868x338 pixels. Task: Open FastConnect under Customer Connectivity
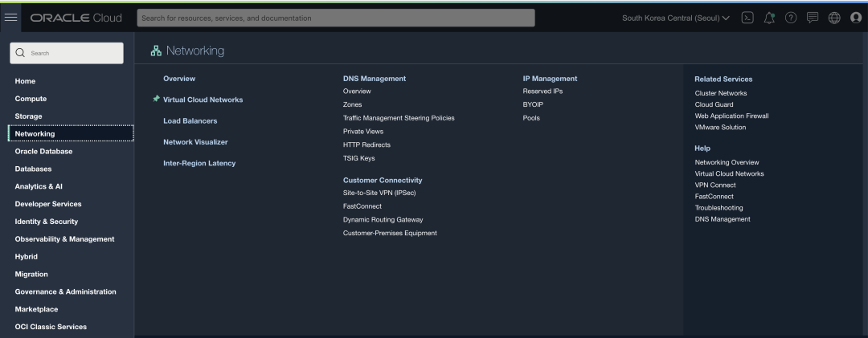pos(362,206)
